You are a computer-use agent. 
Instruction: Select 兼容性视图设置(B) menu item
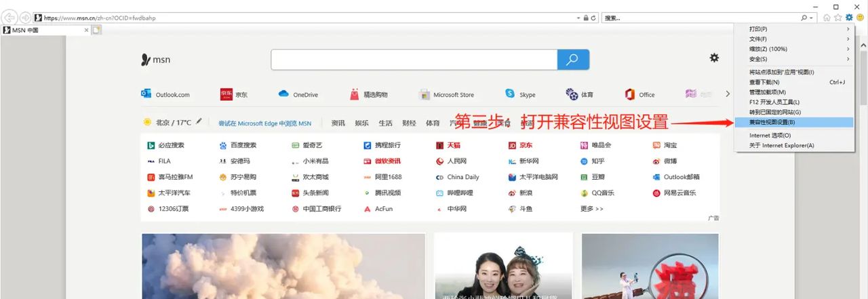(794, 122)
